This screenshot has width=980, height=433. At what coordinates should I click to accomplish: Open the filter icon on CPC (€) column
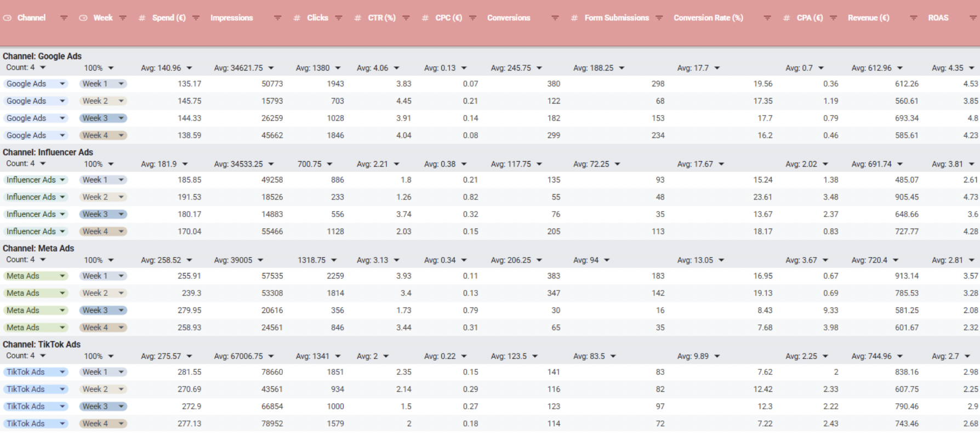click(472, 18)
